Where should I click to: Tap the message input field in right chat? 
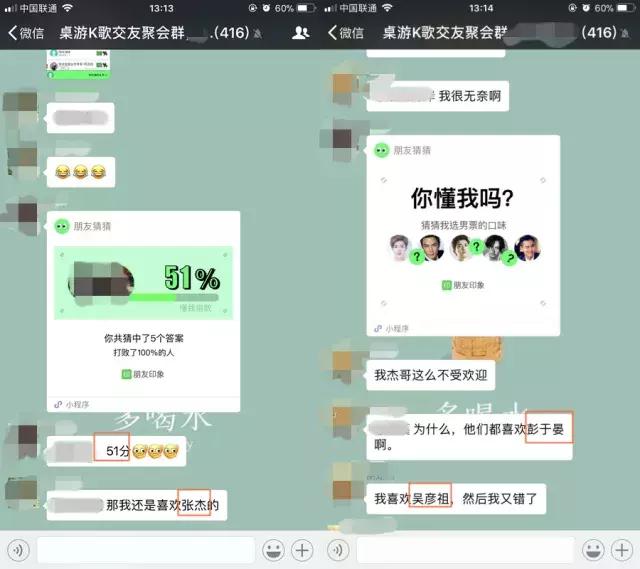pos(465,550)
